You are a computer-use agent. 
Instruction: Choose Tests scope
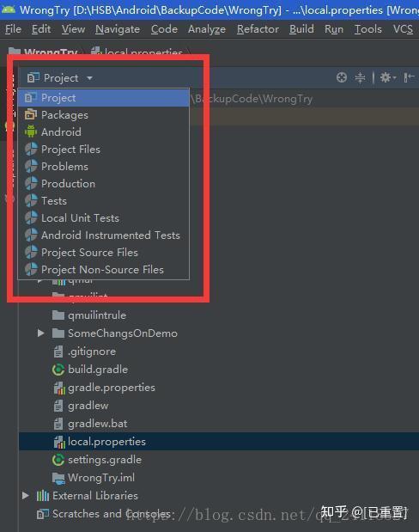click(103, 201)
